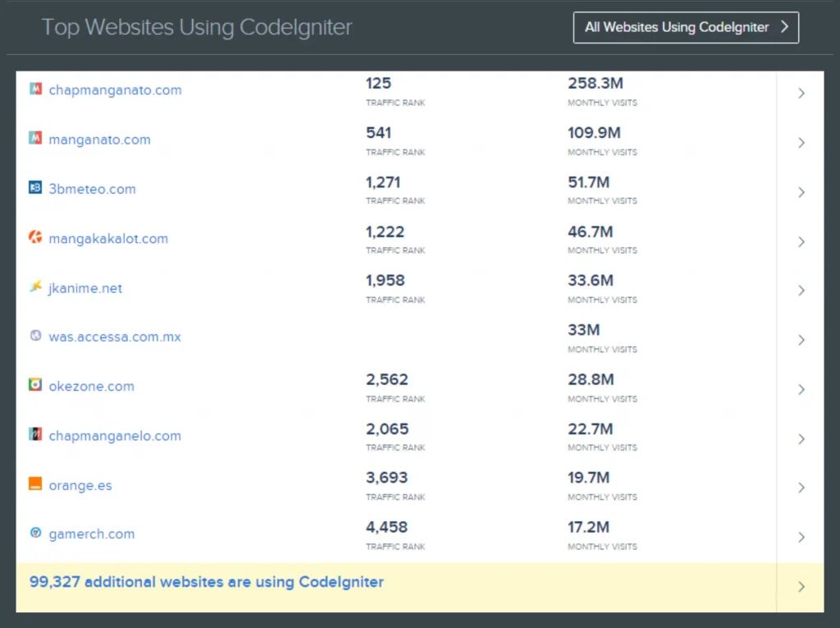840x628 pixels.
Task: Expand the manganato.com row chevron
Action: (801, 143)
